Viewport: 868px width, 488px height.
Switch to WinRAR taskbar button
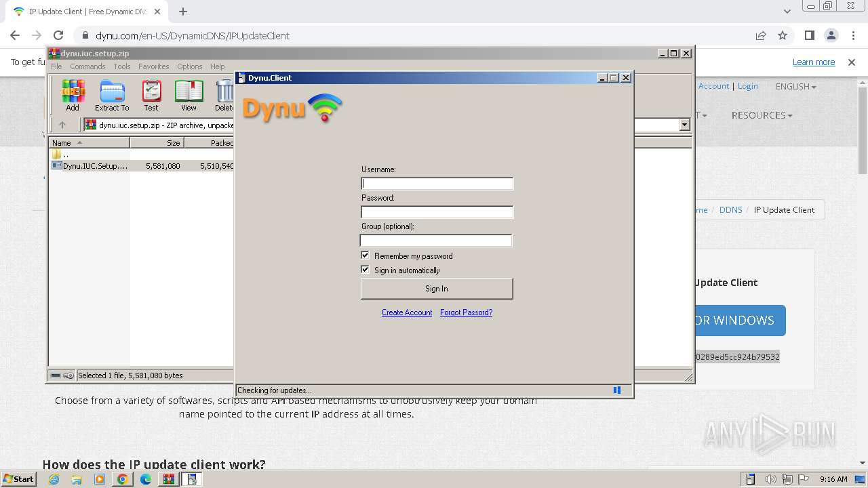(x=168, y=479)
